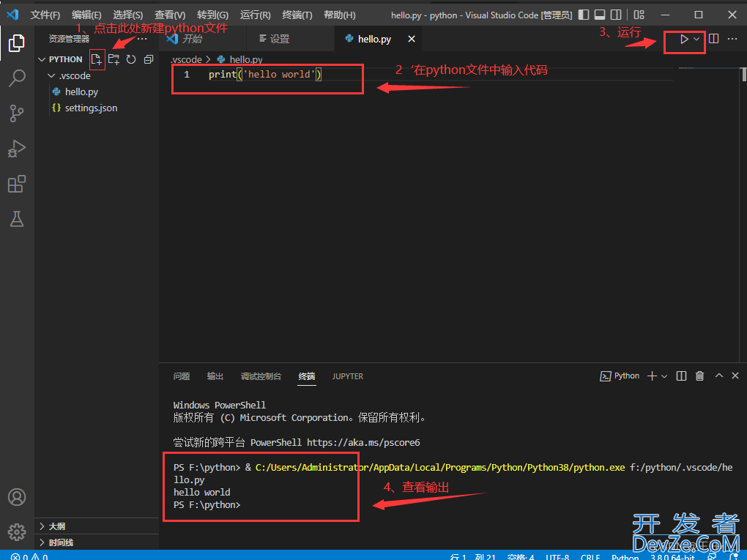
Task: Switch to the 输出 panel tab
Action: (x=215, y=376)
